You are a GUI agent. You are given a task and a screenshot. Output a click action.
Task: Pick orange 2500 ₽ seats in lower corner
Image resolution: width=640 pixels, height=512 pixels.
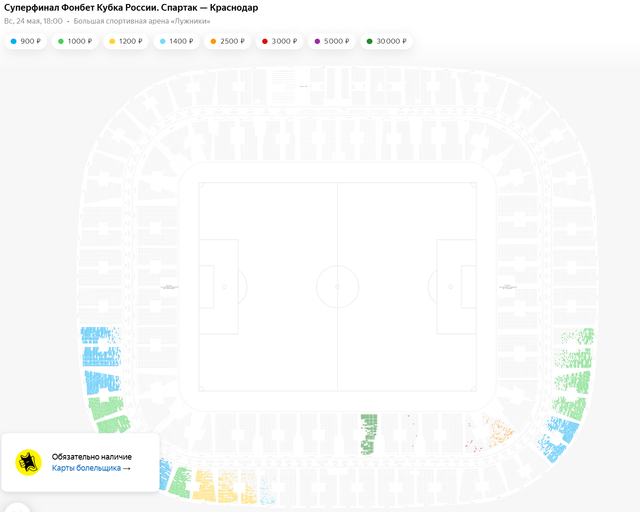[498, 431]
